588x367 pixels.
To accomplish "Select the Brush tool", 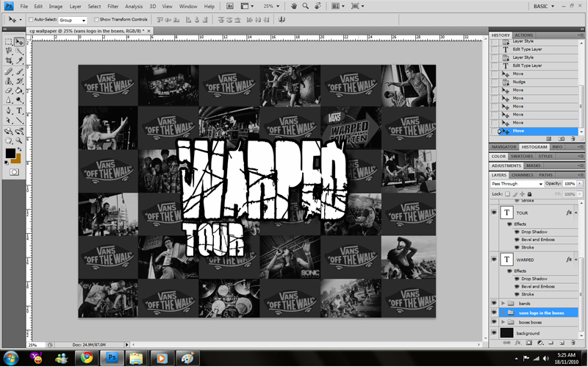I will tap(19, 71).
